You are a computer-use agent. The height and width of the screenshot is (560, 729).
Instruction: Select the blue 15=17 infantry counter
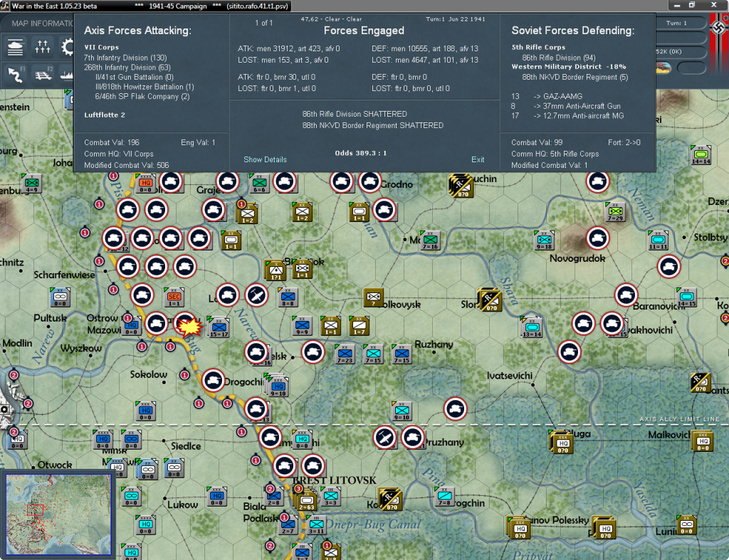[x=219, y=327]
